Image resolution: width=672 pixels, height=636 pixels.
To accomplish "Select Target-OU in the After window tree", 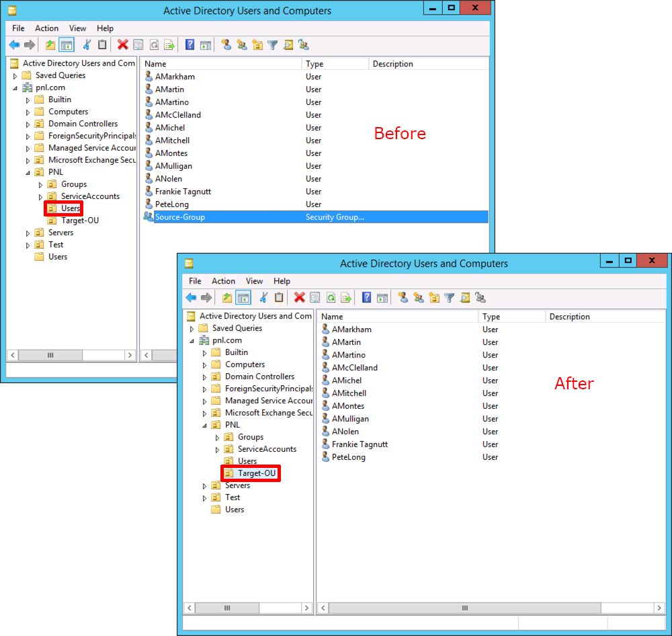I will [x=256, y=473].
